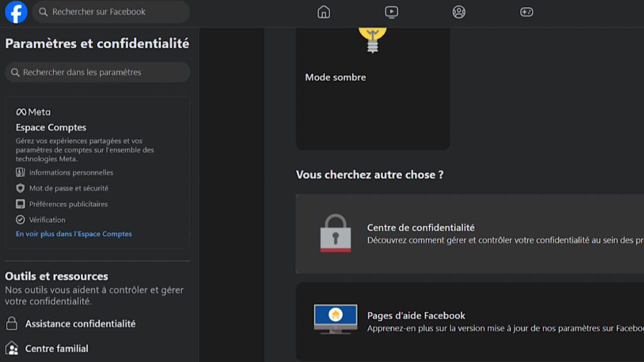Select Préférences publicitaires
This screenshot has width=644, height=362.
click(x=68, y=204)
